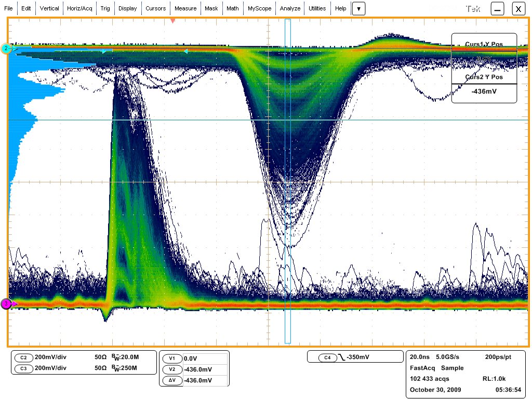Screen dimensions: 532x399
Task: Click the ΔV delta voltage badge
Action: 172,380
